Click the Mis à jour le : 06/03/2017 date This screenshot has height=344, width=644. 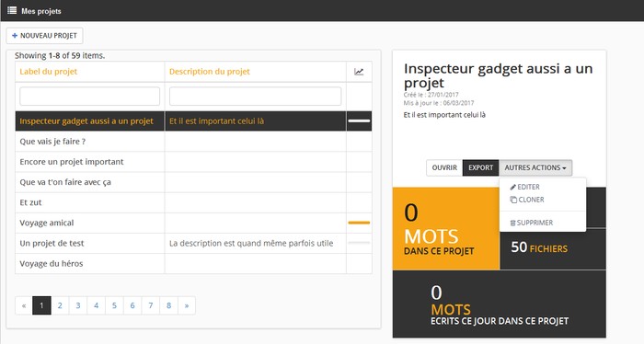pyautogui.click(x=439, y=103)
